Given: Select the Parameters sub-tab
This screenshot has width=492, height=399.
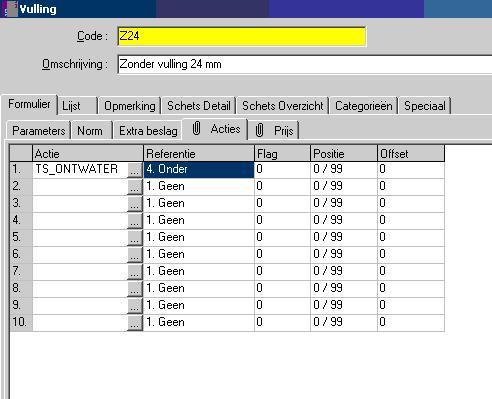Looking at the screenshot, I should point(39,131).
